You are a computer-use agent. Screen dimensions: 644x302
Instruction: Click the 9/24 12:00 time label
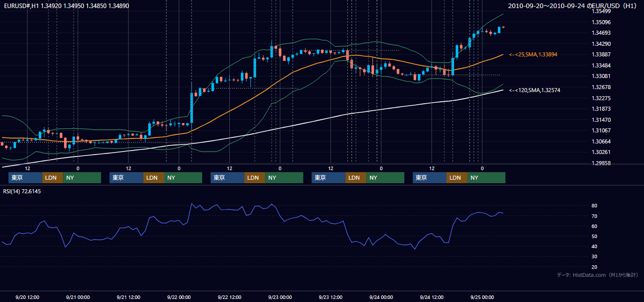point(431,297)
